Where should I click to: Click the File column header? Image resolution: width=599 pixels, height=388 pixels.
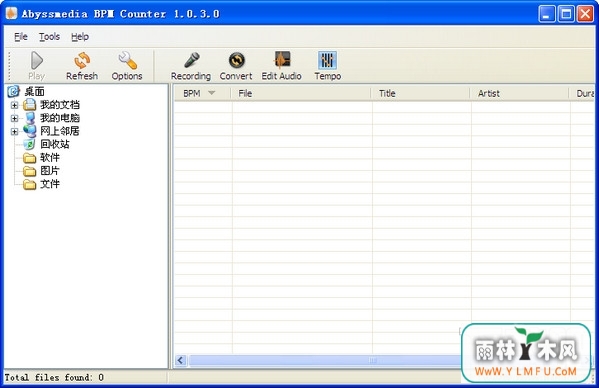coord(301,94)
